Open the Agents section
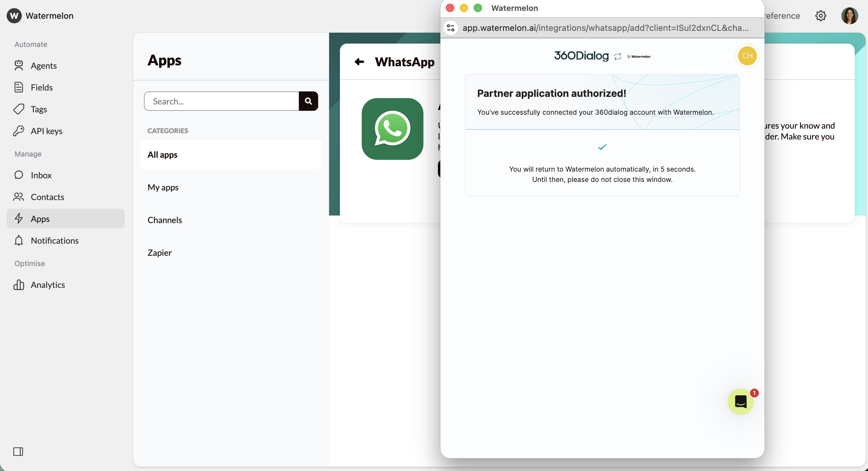Image resolution: width=868 pixels, height=471 pixels. pos(44,66)
